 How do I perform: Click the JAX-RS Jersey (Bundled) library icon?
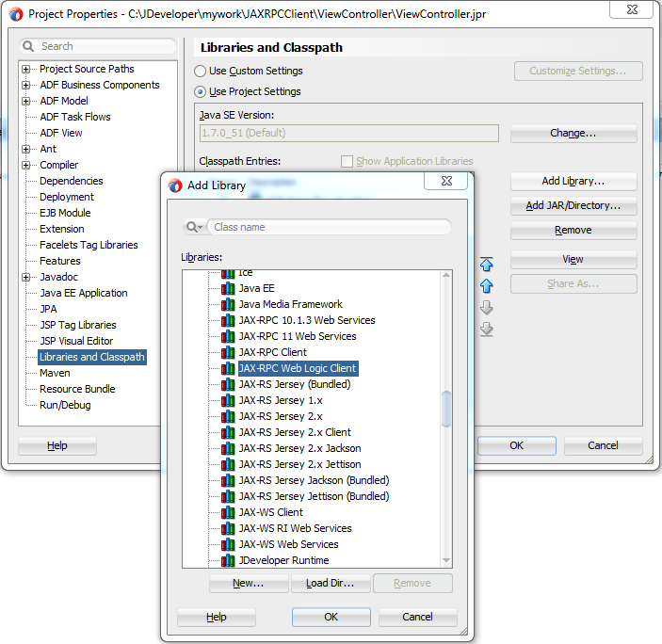pos(228,384)
